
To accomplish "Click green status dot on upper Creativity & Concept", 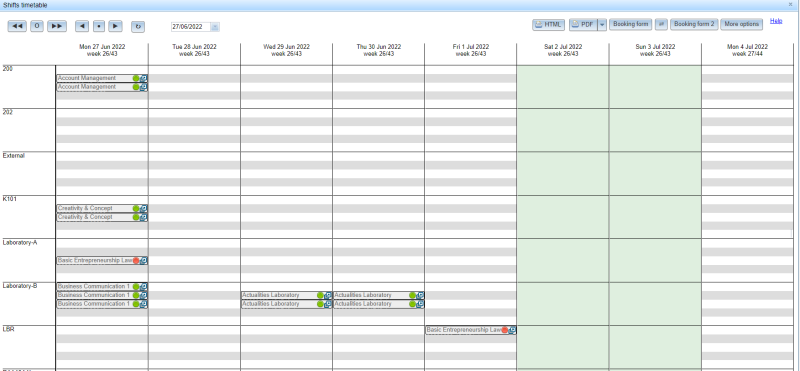I will 136,209.
